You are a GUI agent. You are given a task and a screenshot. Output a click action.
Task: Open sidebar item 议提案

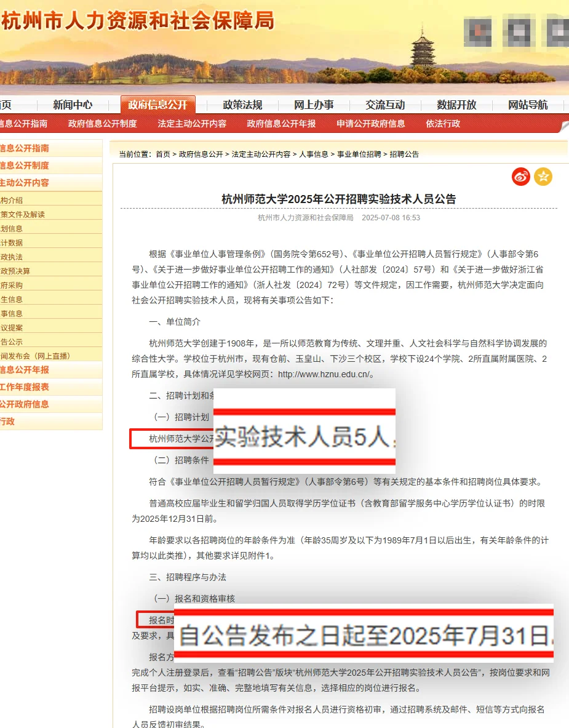[x=12, y=328]
